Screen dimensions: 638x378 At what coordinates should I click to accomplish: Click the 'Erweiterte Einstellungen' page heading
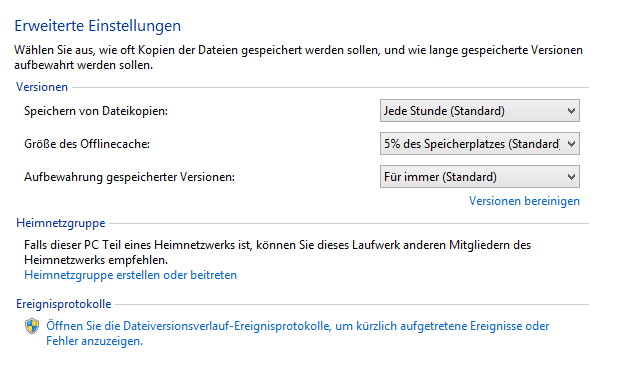[x=98, y=26]
